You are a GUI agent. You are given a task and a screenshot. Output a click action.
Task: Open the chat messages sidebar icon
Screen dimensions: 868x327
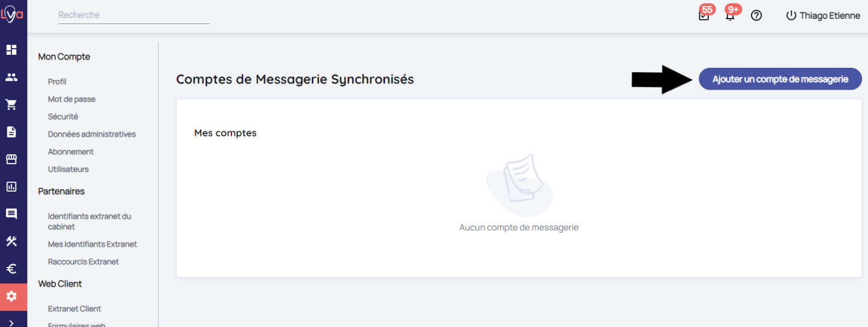pyautogui.click(x=11, y=213)
